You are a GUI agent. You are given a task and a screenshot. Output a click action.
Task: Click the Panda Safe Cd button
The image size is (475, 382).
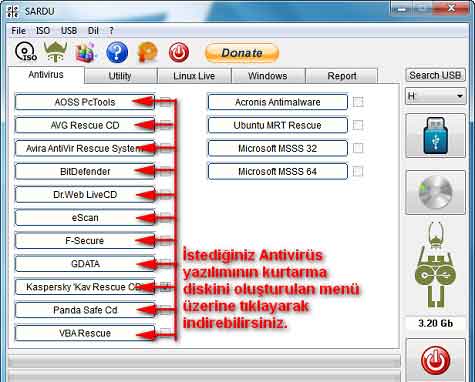click(85, 310)
